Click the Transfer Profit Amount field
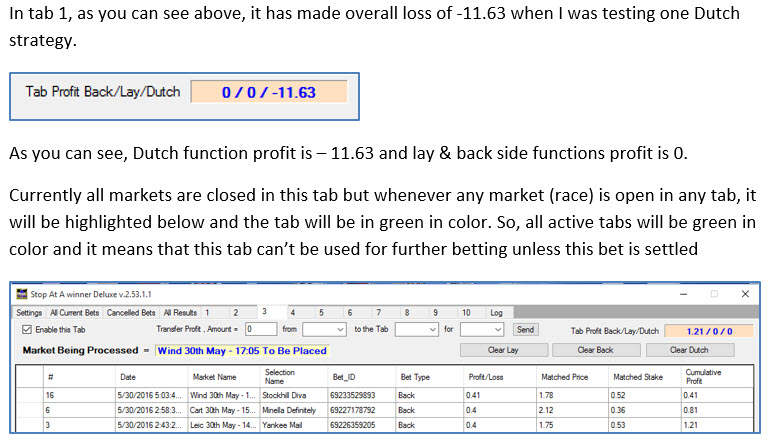 tap(261, 329)
